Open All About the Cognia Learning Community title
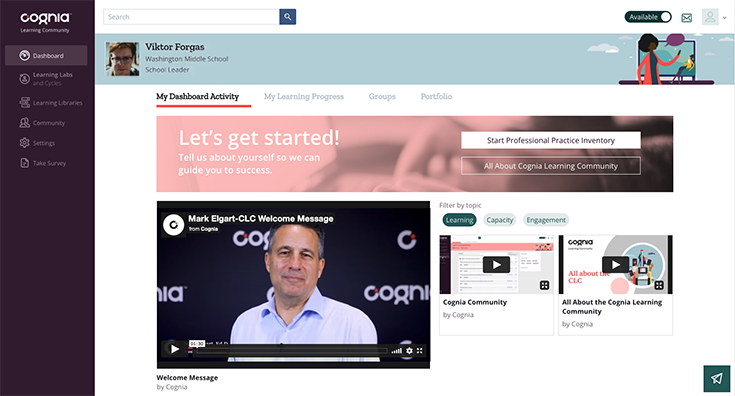The width and height of the screenshot is (735, 396). (x=612, y=307)
